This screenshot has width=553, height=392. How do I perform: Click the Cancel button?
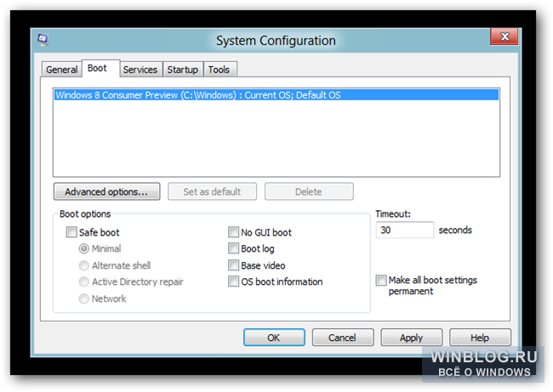(x=343, y=338)
